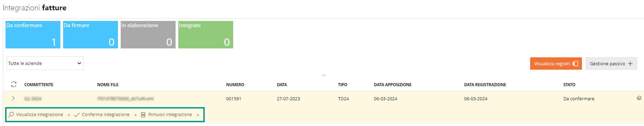Viewport: 644px width, 126px height.
Task: Select the Da confermare status tile
Action: click(33, 35)
